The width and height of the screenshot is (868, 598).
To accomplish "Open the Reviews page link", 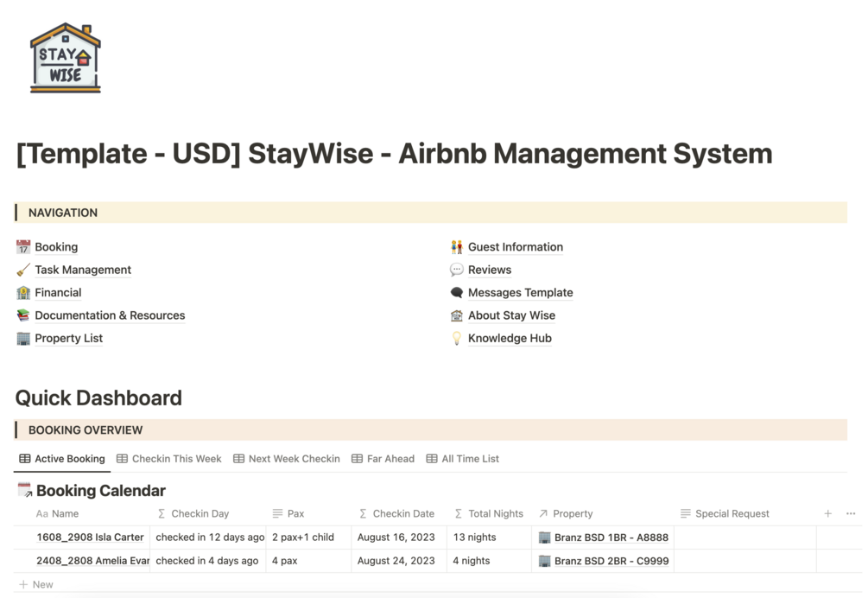I will 489,270.
